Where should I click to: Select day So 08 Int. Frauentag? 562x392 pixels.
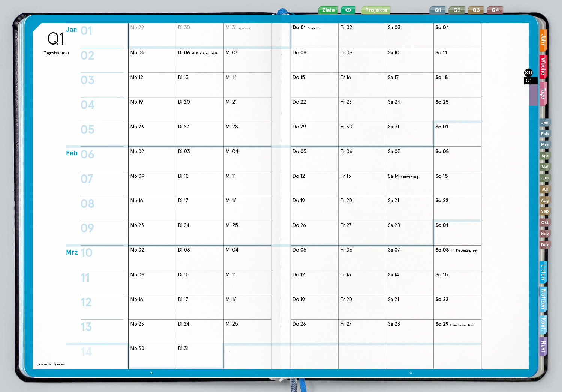(x=457, y=258)
